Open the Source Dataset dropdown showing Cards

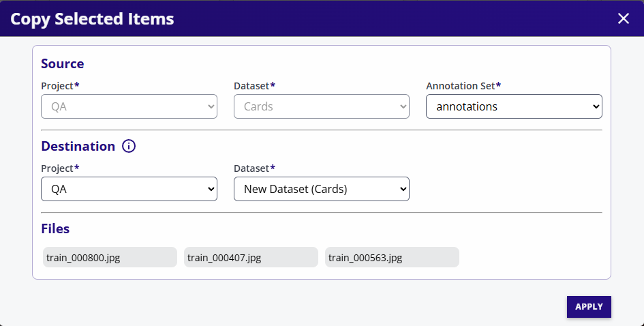click(x=321, y=106)
